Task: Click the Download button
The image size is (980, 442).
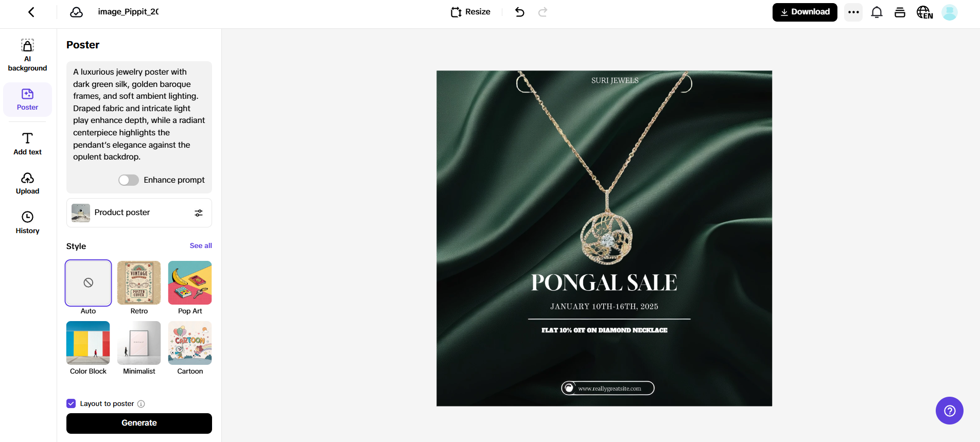Action: [804, 12]
